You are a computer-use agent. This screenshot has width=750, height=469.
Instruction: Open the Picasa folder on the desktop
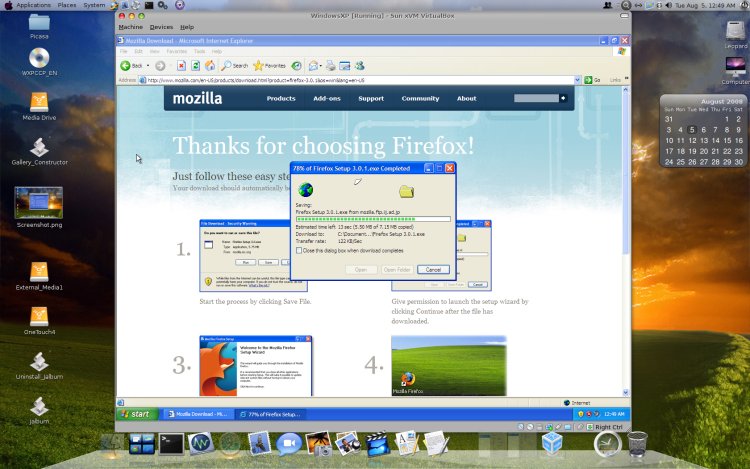39,26
